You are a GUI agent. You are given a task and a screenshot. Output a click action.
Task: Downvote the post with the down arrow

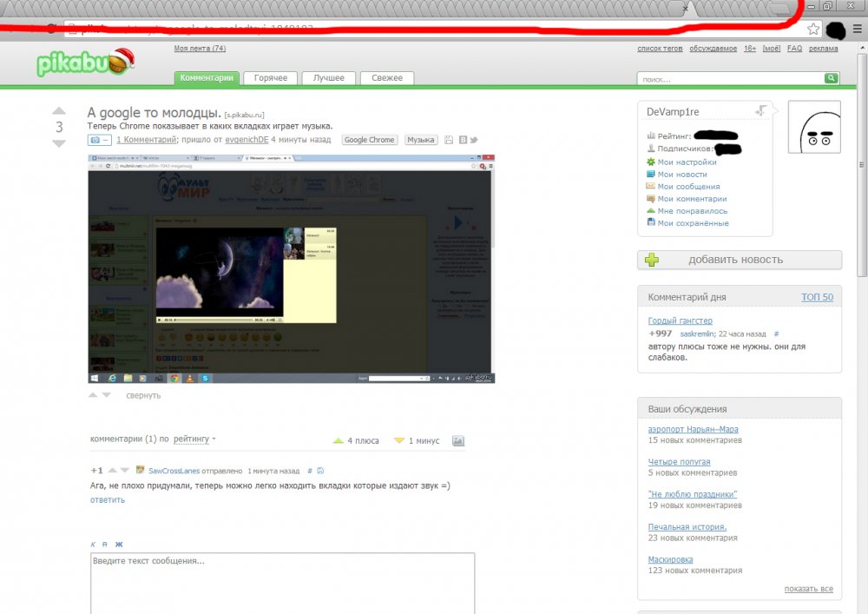point(59,143)
